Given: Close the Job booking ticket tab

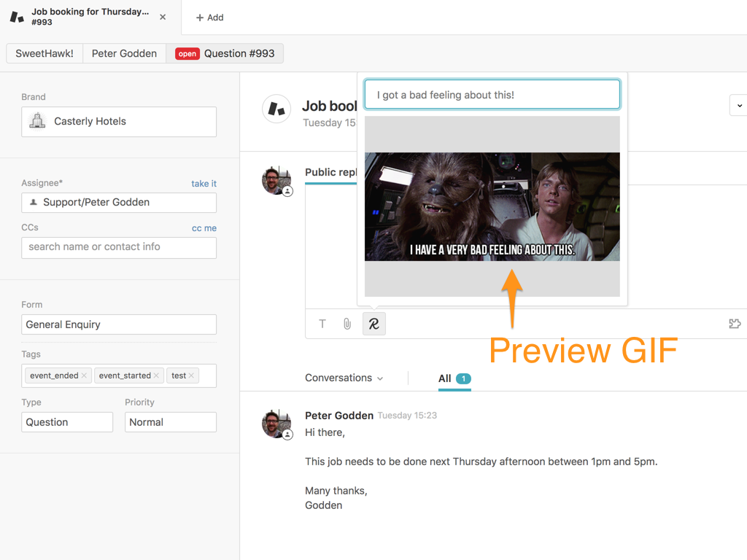Looking at the screenshot, I should [163, 17].
